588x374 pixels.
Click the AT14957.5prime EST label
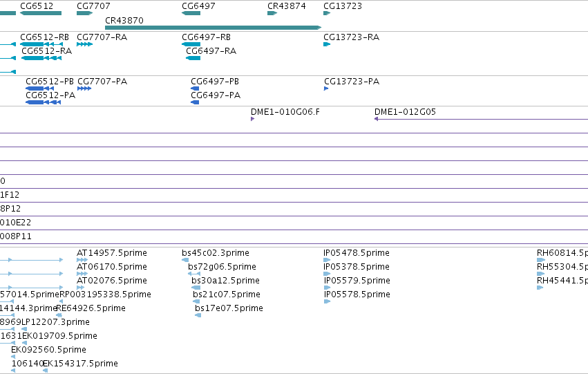tap(112, 253)
